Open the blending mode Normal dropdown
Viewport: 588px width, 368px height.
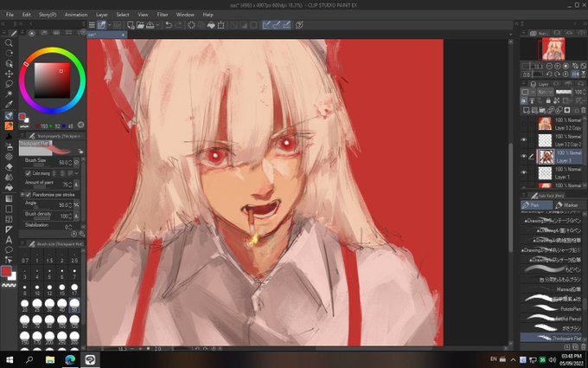point(544,92)
